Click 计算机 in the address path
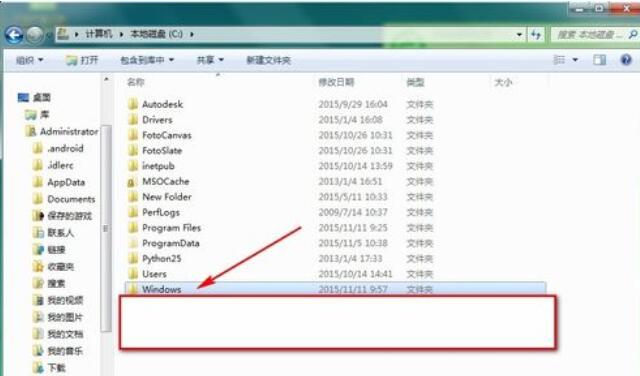The height and width of the screenshot is (376, 640). (98, 34)
